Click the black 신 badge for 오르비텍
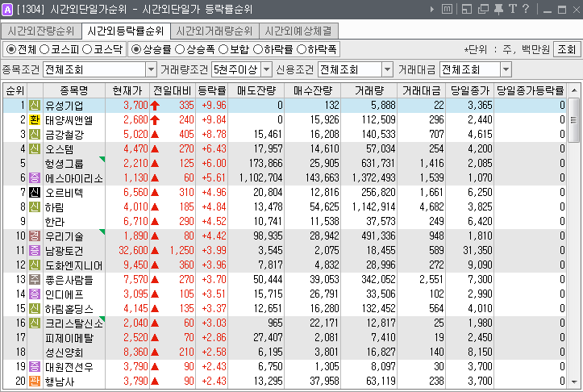 [35, 192]
